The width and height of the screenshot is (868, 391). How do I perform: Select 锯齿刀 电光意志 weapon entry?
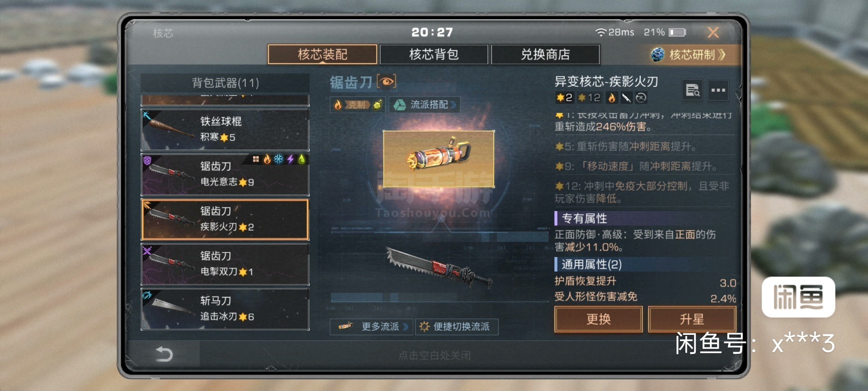tap(225, 175)
